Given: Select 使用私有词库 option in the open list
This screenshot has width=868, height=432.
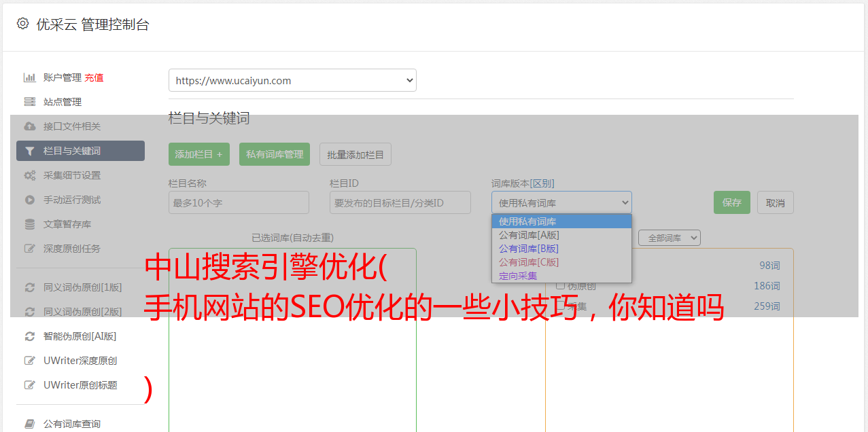Looking at the screenshot, I should point(561,221).
